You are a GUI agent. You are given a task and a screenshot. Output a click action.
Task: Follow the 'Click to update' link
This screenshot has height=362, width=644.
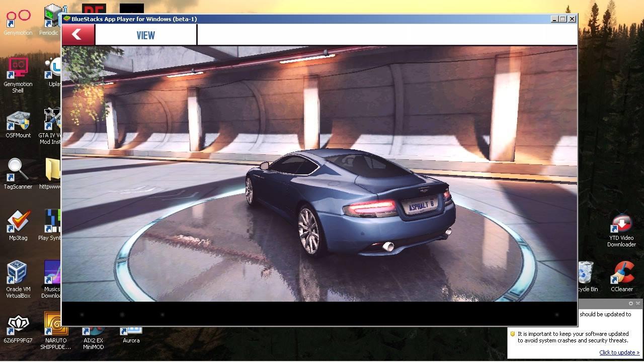click(619, 352)
